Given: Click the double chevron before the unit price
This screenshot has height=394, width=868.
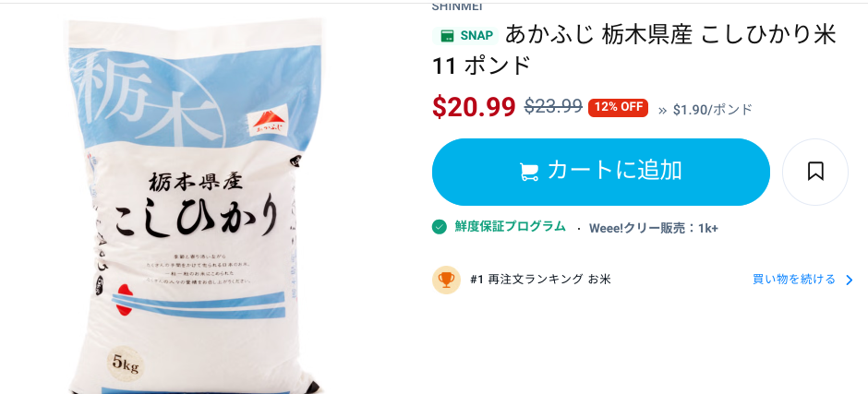Looking at the screenshot, I should [x=663, y=110].
